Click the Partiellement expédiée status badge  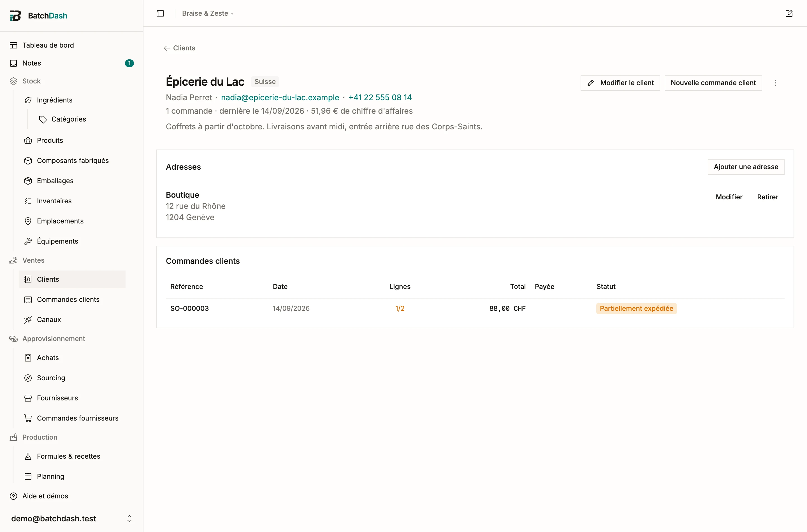636,308
